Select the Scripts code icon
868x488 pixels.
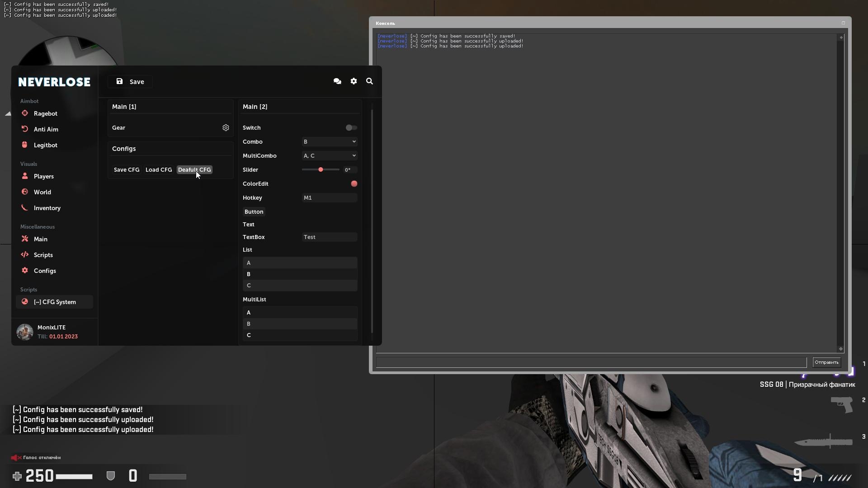(25, 255)
